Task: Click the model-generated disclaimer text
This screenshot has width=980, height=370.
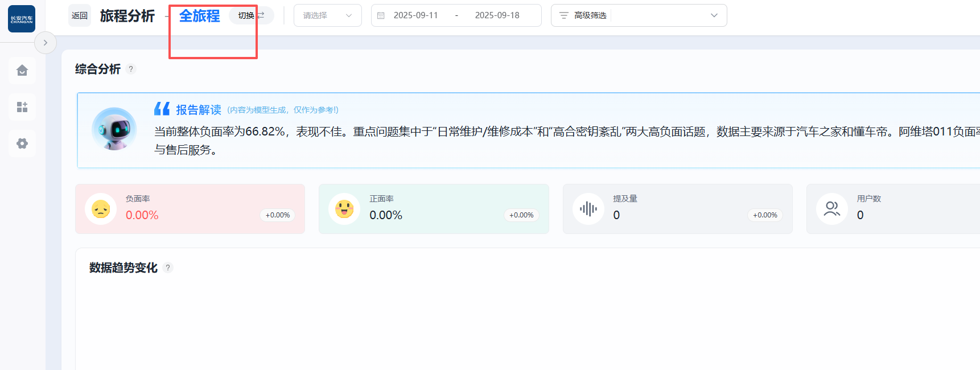Action: pos(283,110)
